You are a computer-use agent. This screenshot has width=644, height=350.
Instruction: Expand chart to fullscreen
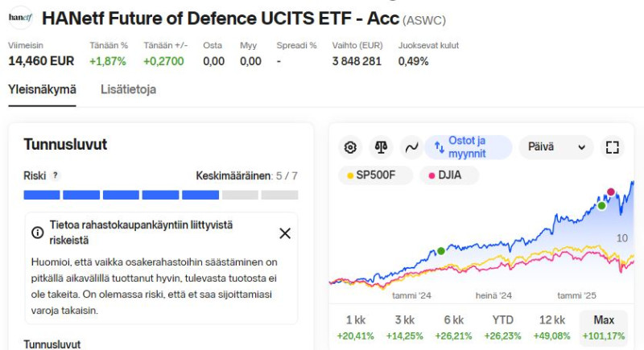point(613,147)
